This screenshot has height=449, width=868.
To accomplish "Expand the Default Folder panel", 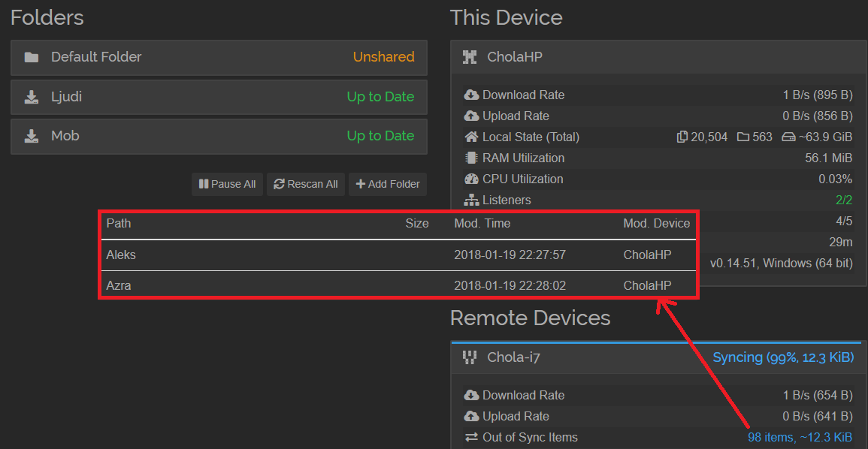I will coord(218,57).
